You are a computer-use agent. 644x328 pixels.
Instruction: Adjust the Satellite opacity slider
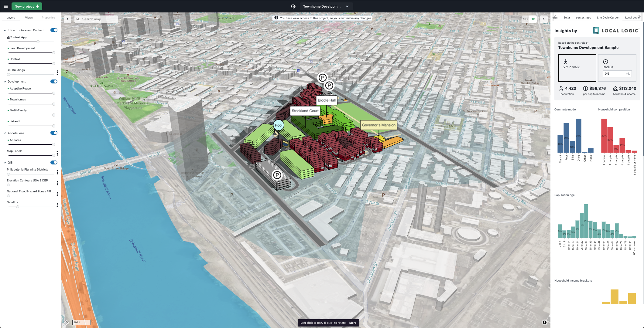pos(18,207)
